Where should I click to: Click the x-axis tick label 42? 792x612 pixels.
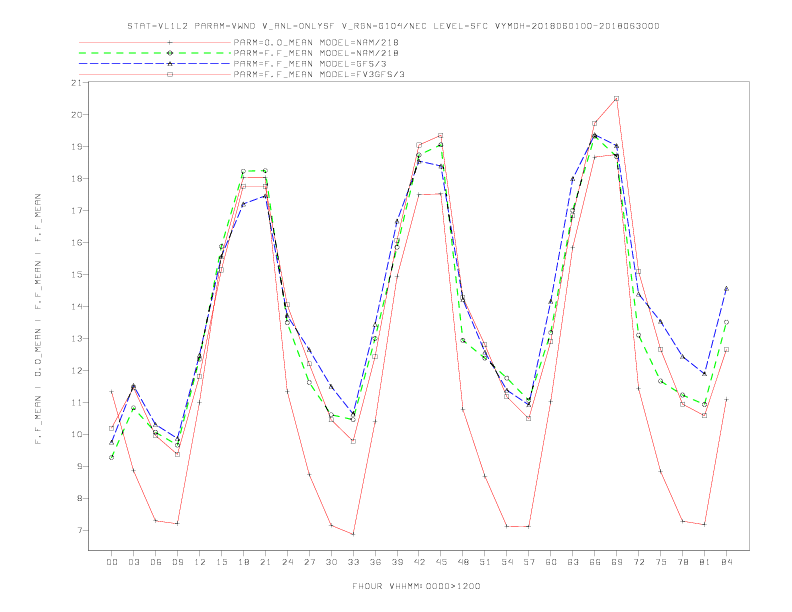419,562
